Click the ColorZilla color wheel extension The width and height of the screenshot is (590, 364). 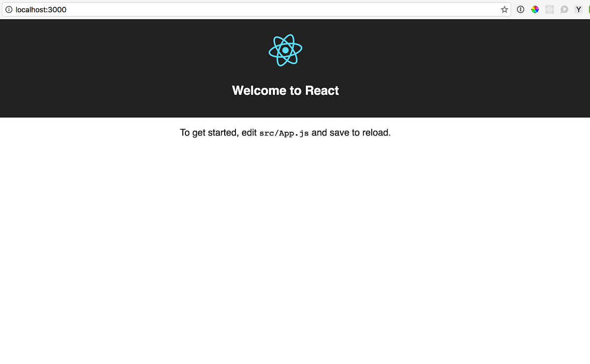tap(535, 9)
